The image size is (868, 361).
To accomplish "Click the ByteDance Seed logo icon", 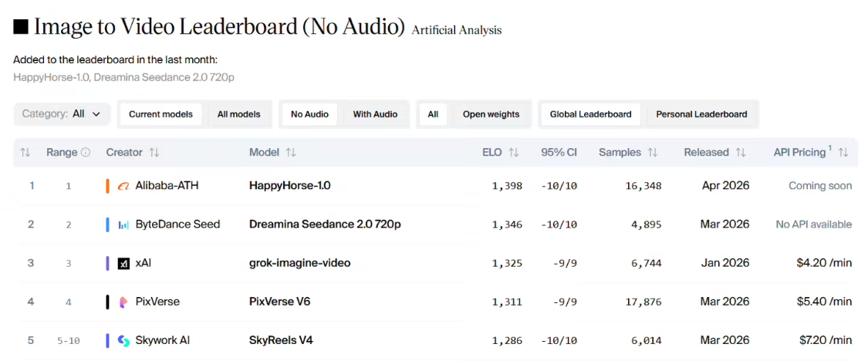I will coord(123,224).
